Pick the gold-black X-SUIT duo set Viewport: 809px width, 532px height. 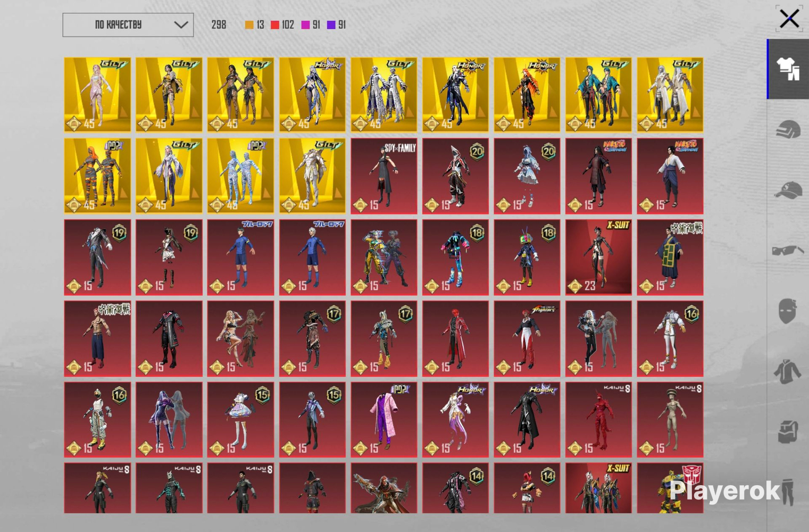coord(598,488)
